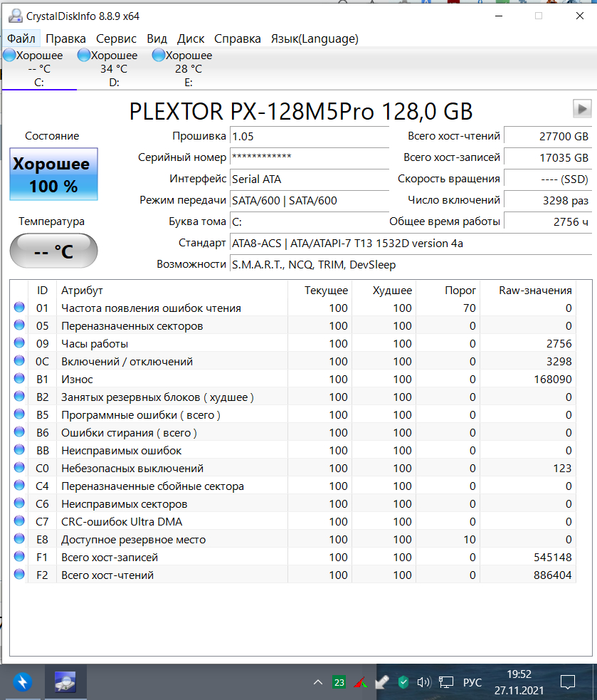Viewport: 597px width, 700px height.
Task: Click the Прошивка field 1.05
Action: [x=310, y=137]
